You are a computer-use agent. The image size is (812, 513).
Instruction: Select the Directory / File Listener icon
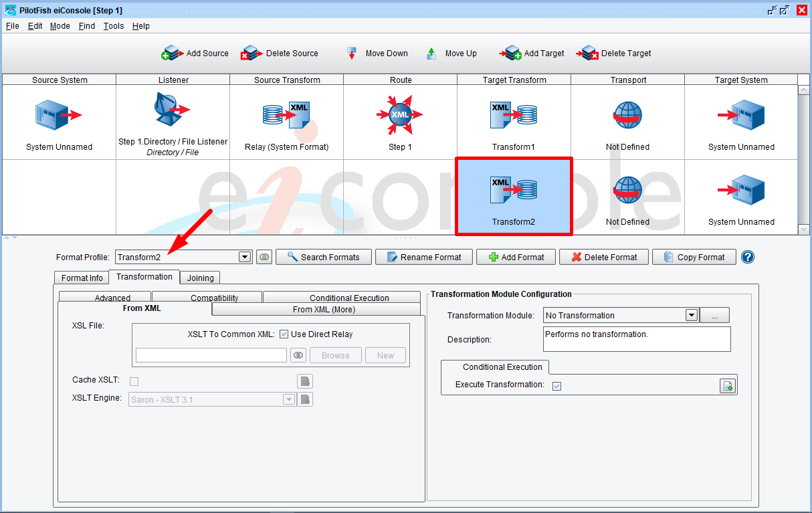171,109
